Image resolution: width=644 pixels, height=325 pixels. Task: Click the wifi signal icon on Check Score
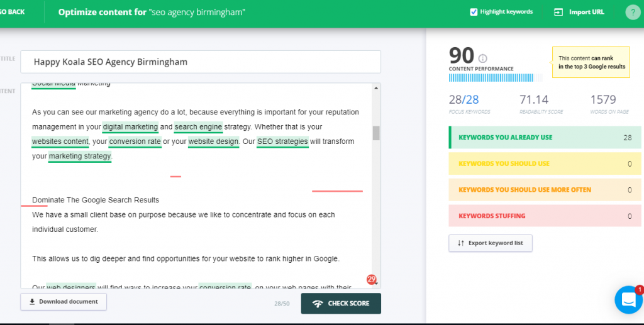pos(318,304)
